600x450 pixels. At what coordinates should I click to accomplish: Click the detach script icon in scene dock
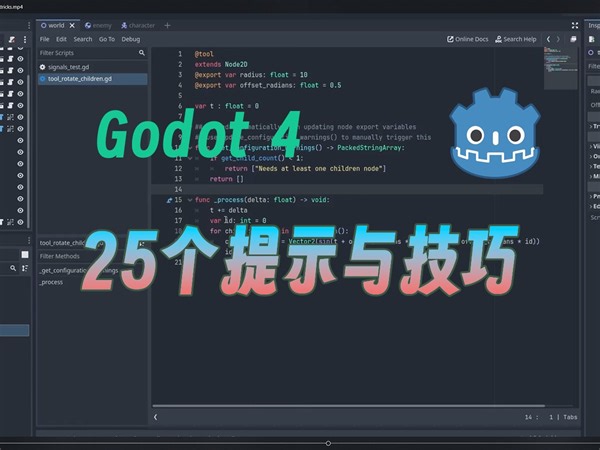coord(12,39)
